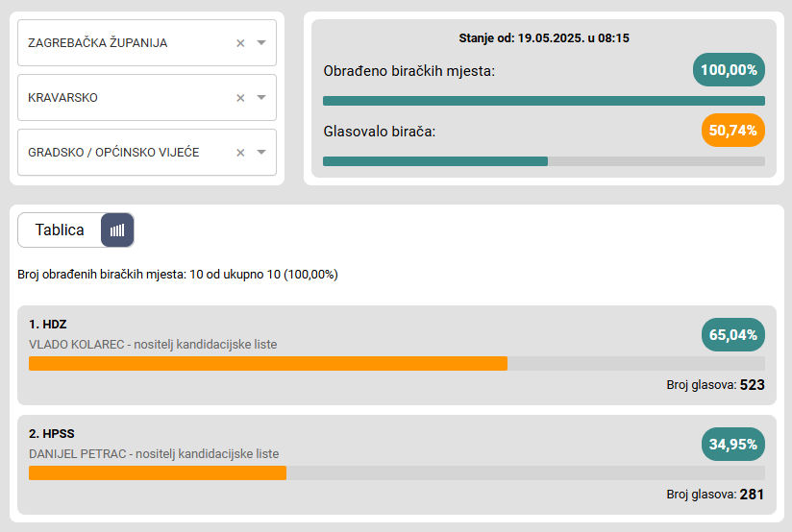Image resolution: width=792 pixels, height=532 pixels.
Task: Select the 34,95% HPSS percentage badge
Action: [x=733, y=445]
